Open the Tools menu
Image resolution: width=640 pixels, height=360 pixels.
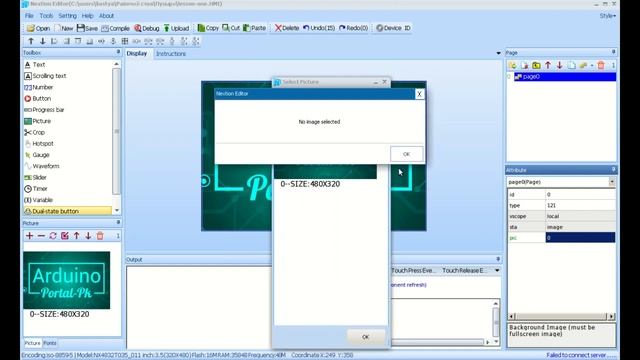[46, 16]
